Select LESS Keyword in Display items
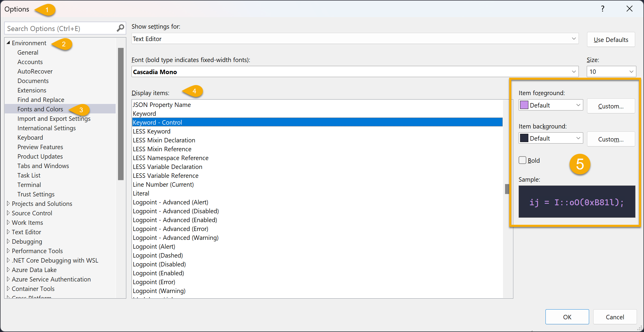This screenshot has width=644, height=332. pos(151,131)
